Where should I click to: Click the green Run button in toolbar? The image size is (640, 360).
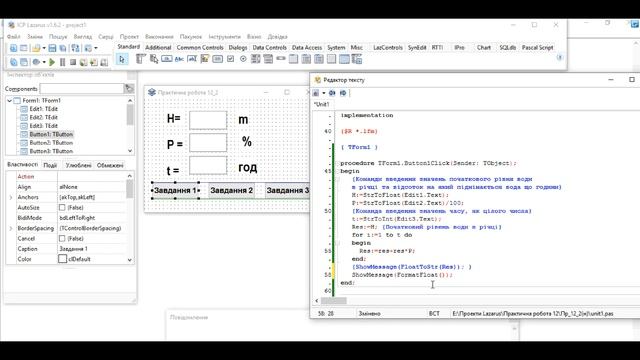coord(52,62)
